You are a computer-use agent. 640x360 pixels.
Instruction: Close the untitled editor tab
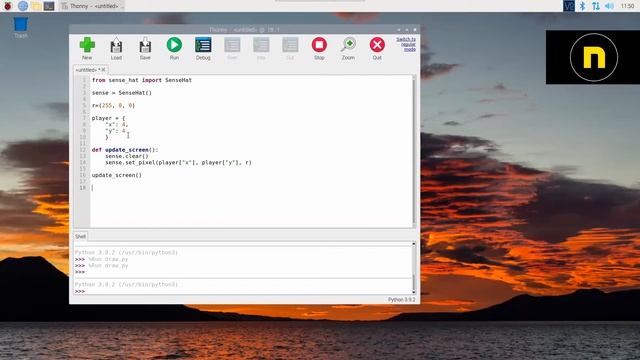[x=103, y=70]
